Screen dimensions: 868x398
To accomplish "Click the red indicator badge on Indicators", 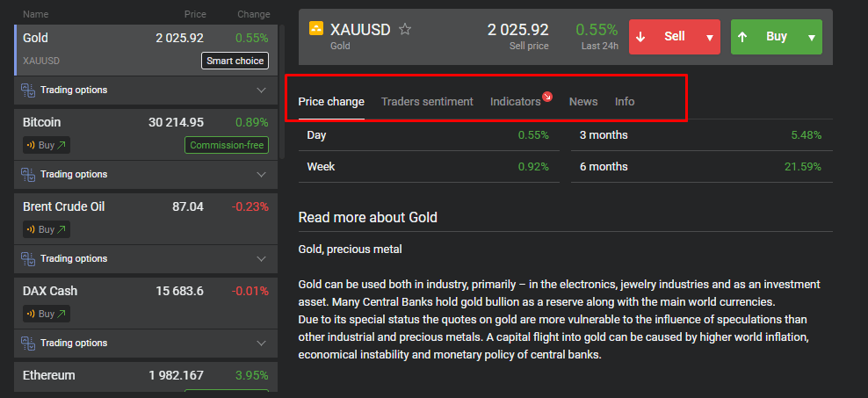I will [547, 96].
